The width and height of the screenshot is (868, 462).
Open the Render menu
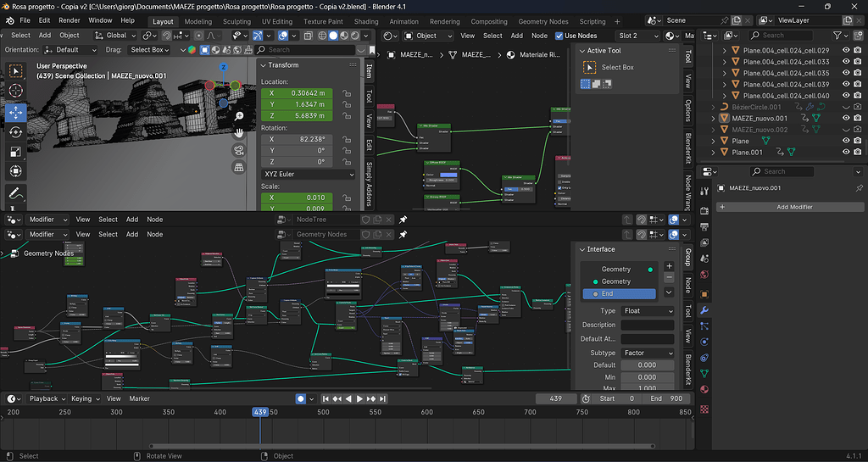(x=70, y=20)
